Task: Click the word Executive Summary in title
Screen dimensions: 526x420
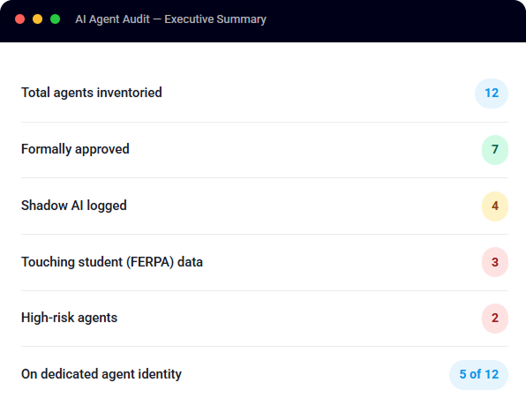Action: [x=215, y=19]
